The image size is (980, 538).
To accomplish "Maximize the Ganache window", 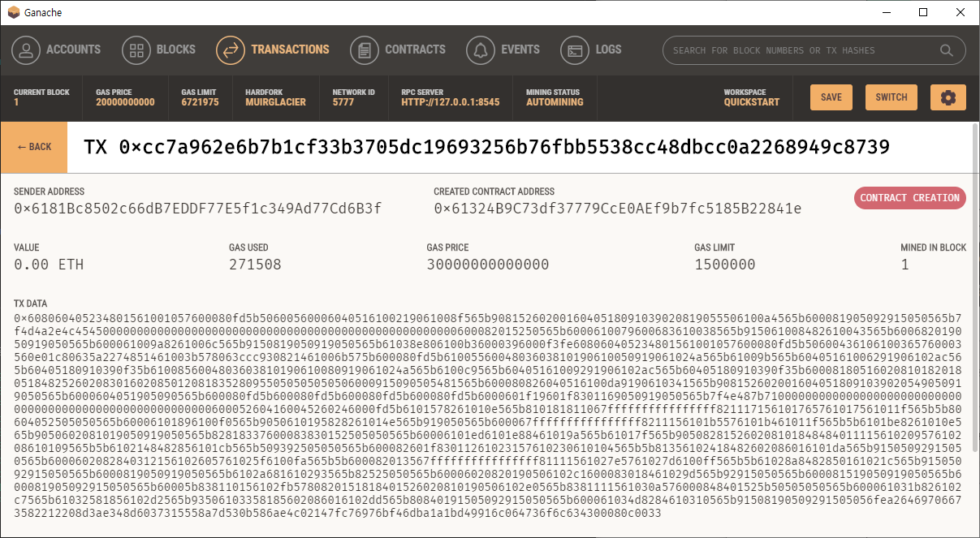I will click(923, 12).
